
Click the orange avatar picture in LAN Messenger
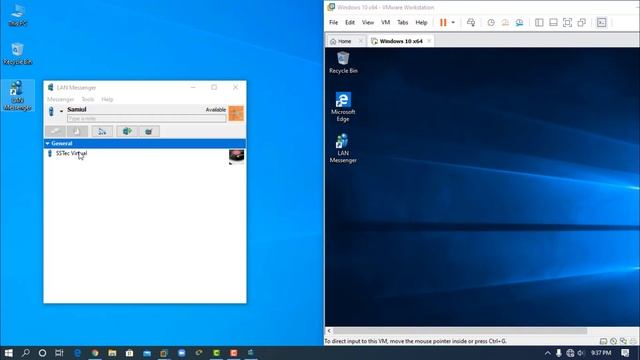coord(236,113)
